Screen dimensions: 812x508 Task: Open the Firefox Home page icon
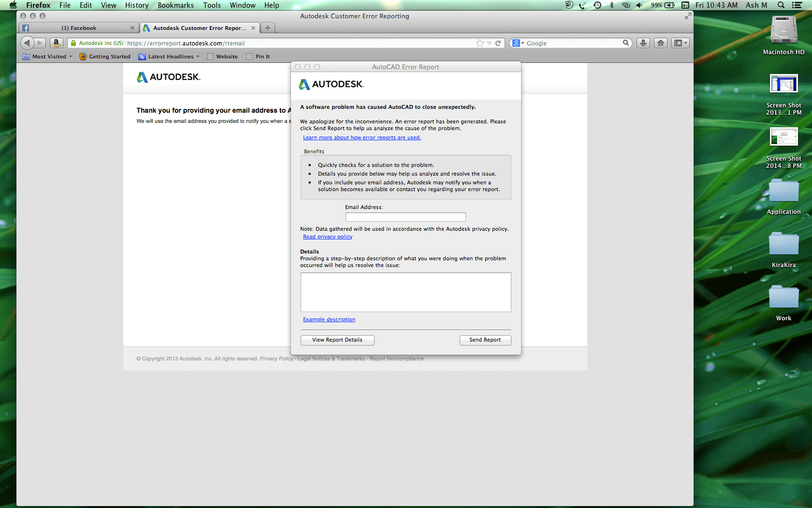tap(660, 43)
